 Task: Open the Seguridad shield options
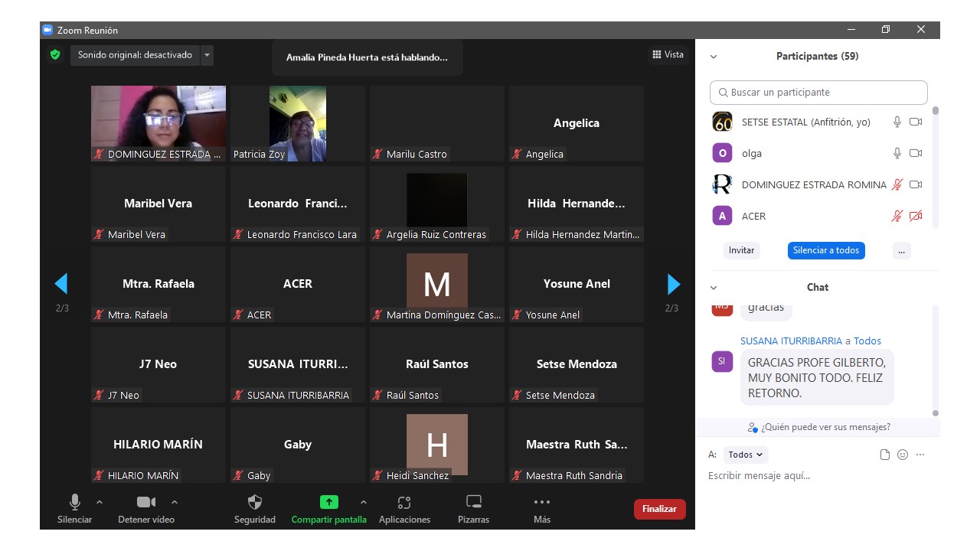pos(255,509)
